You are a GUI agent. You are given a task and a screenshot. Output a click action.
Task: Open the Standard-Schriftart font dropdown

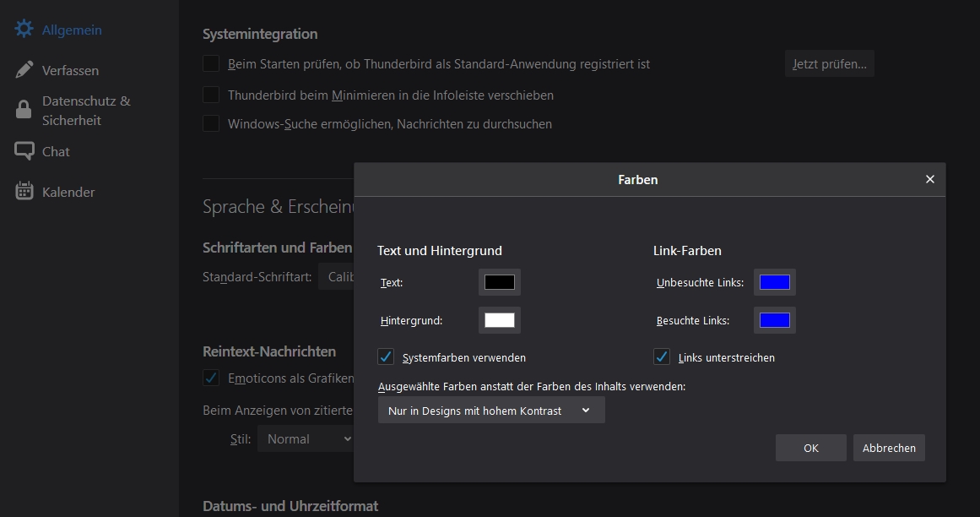[336, 276]
